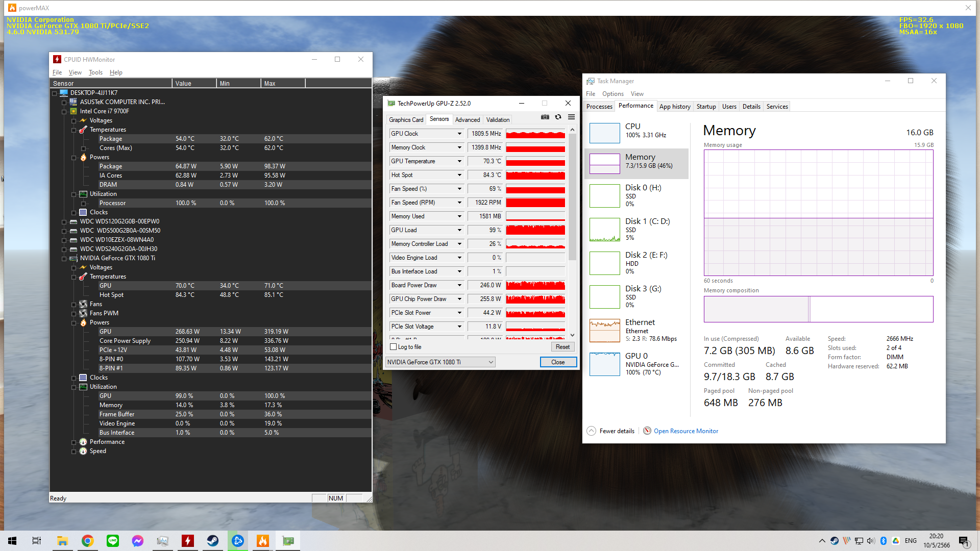Open the GPU Clock sensor dropdown
Viewport: 980px width, 551px height.
click(x=459, y=134)
